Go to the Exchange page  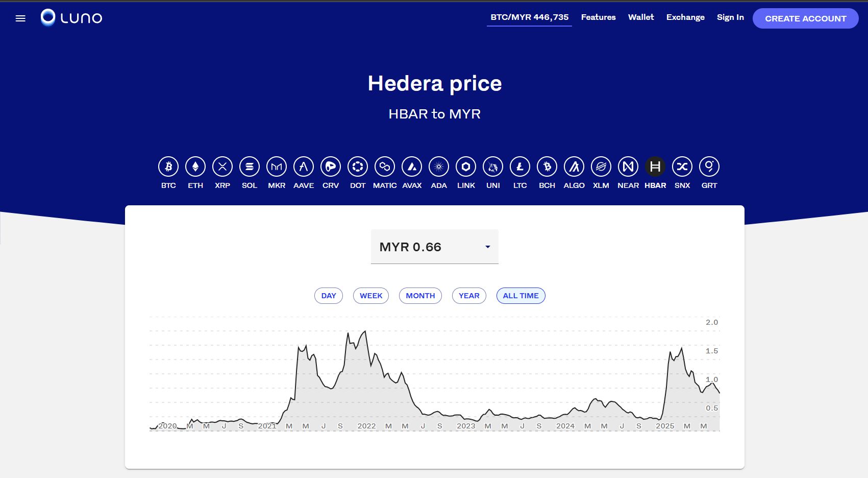click(x=685, y=17)
